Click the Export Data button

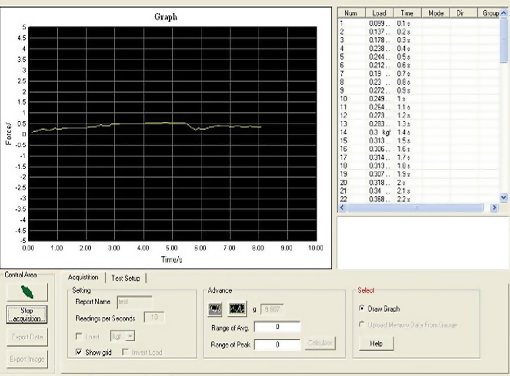[27, 337]
